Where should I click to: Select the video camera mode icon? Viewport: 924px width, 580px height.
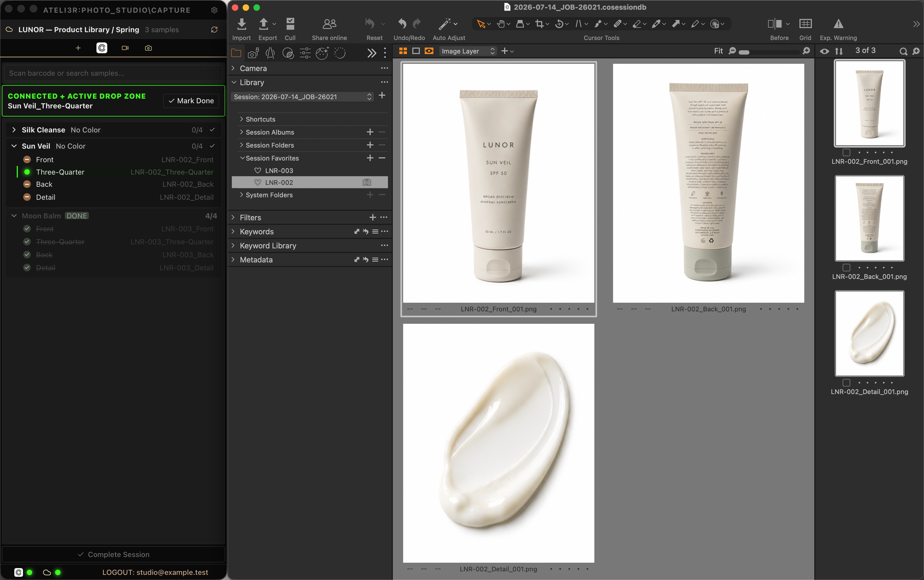pyautogui.click(x=125, y=48)
